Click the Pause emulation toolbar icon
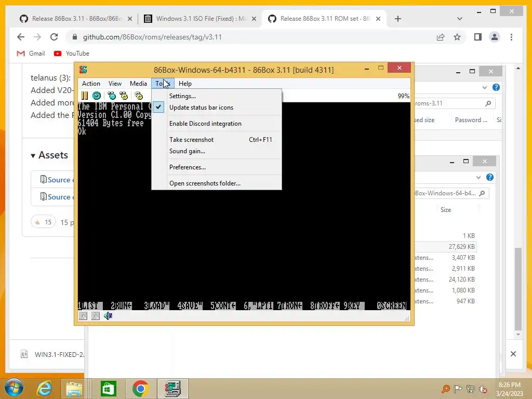Screen dimensions: 532x399 (85, 96)
